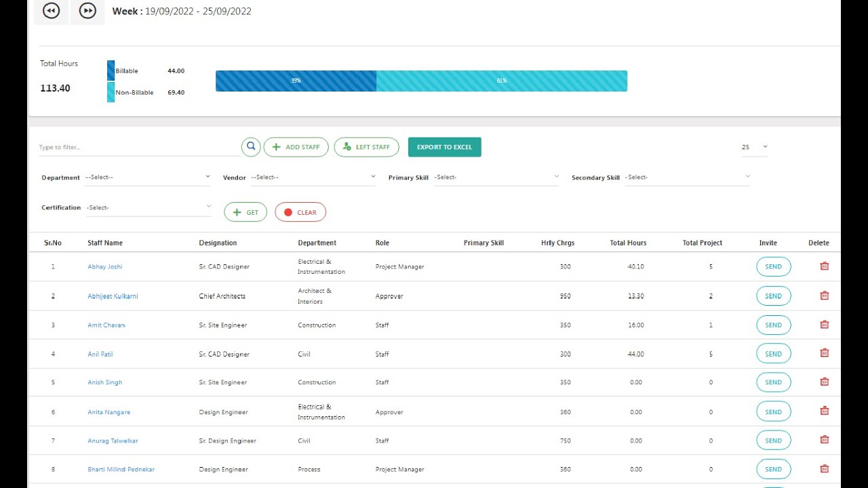Click the Non-Billable legend color swatch
Viewport: 868px width, 488px height.
111,92
